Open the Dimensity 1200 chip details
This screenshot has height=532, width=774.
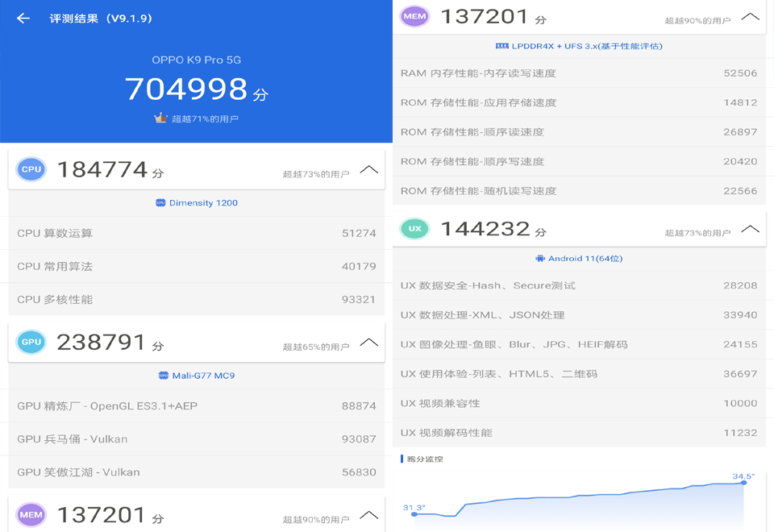coord(196,203)
